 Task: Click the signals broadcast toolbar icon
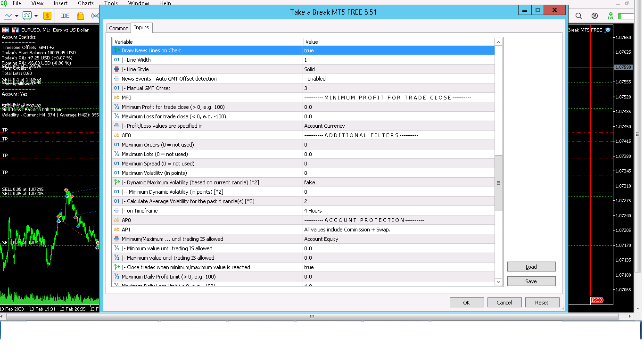coord(95,16)
